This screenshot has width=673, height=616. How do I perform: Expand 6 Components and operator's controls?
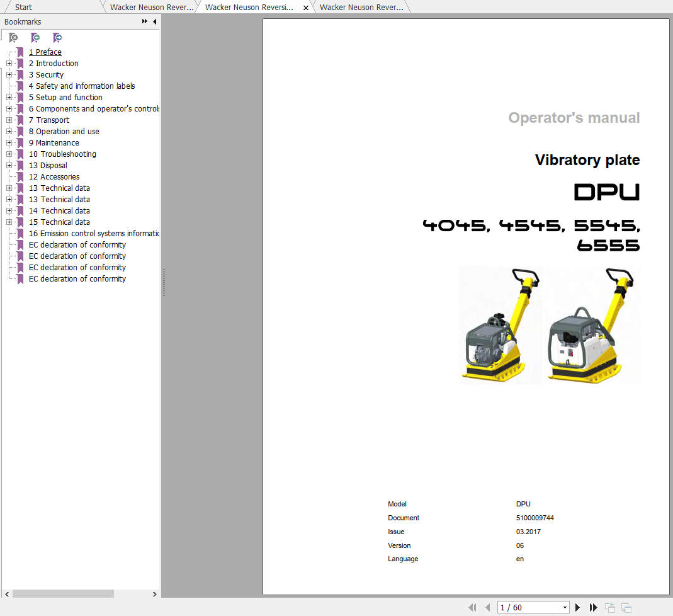(x=9, y=108)
